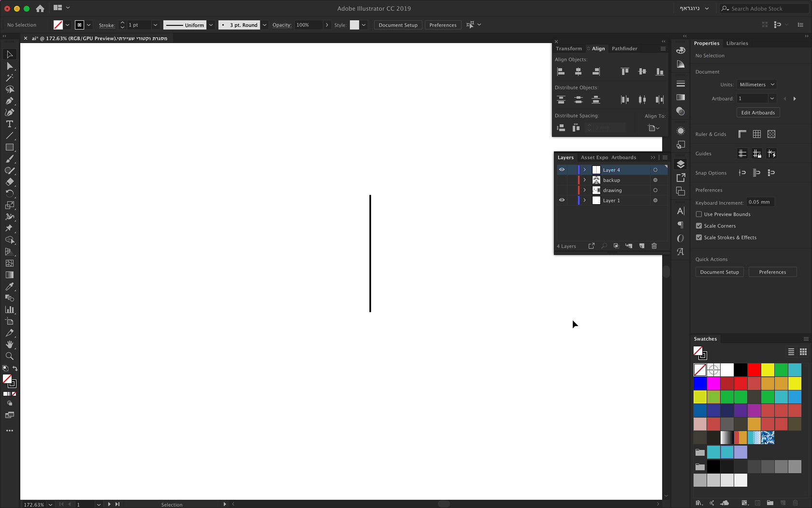
Task: Create new layer in Layers panel
Action: pyautogui.click(x=642, y=246)
